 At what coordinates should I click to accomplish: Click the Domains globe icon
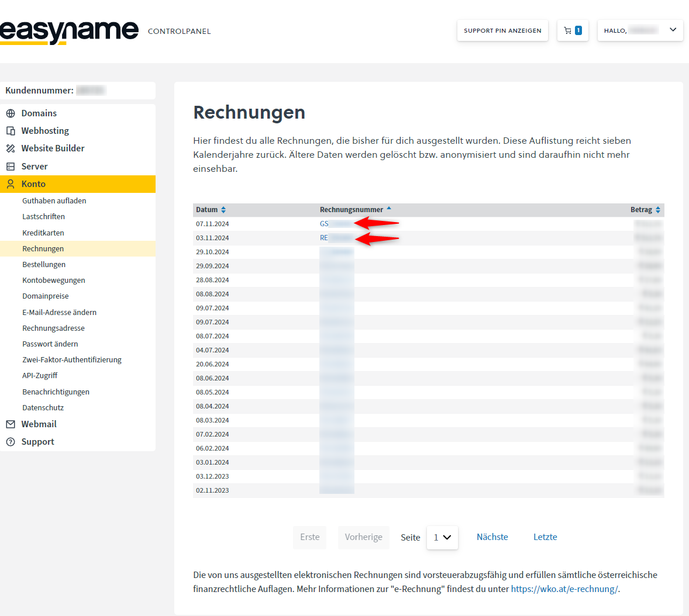point(11,113)
